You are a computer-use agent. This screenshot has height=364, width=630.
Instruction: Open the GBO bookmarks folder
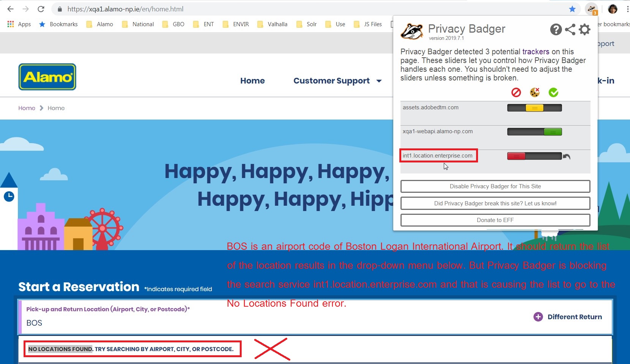(x=173, y=24)
